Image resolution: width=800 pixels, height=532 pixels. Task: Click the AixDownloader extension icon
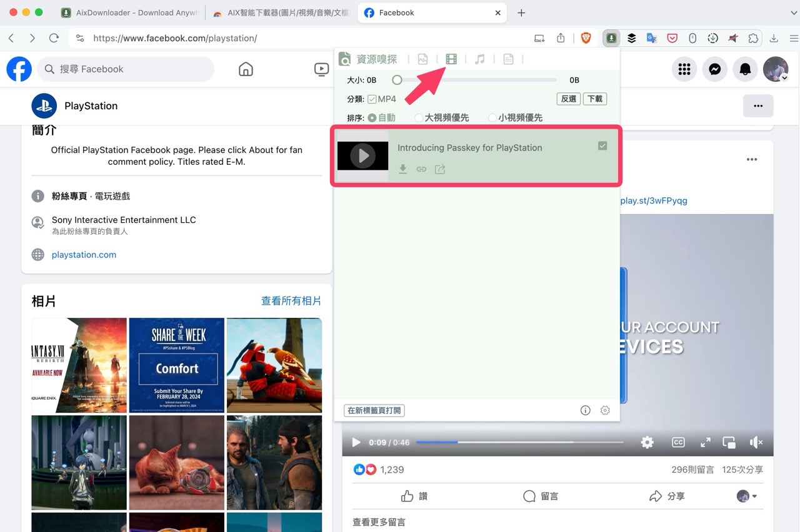pyautogui.click(x=611, y=38)
